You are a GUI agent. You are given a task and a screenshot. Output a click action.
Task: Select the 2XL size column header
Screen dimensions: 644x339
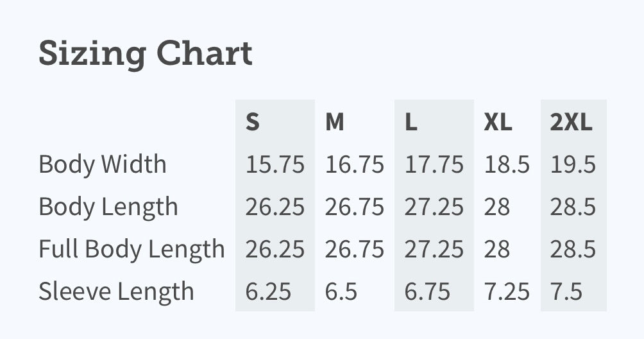click(572, 122)
